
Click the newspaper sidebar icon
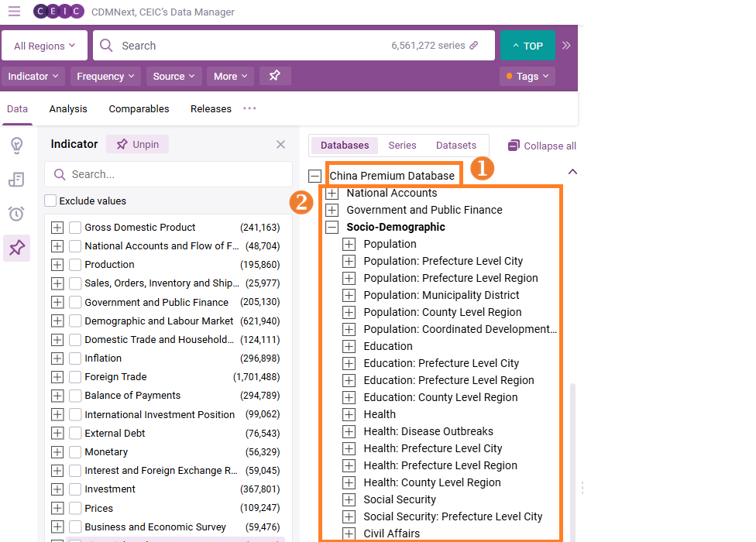point(16,180)
